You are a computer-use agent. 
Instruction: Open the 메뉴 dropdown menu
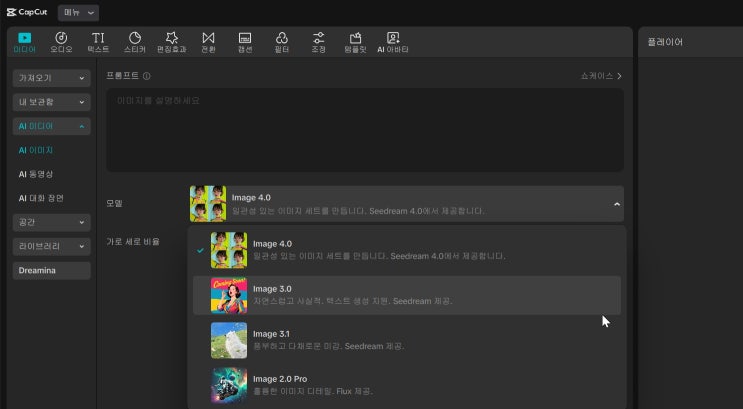[78, 13]
